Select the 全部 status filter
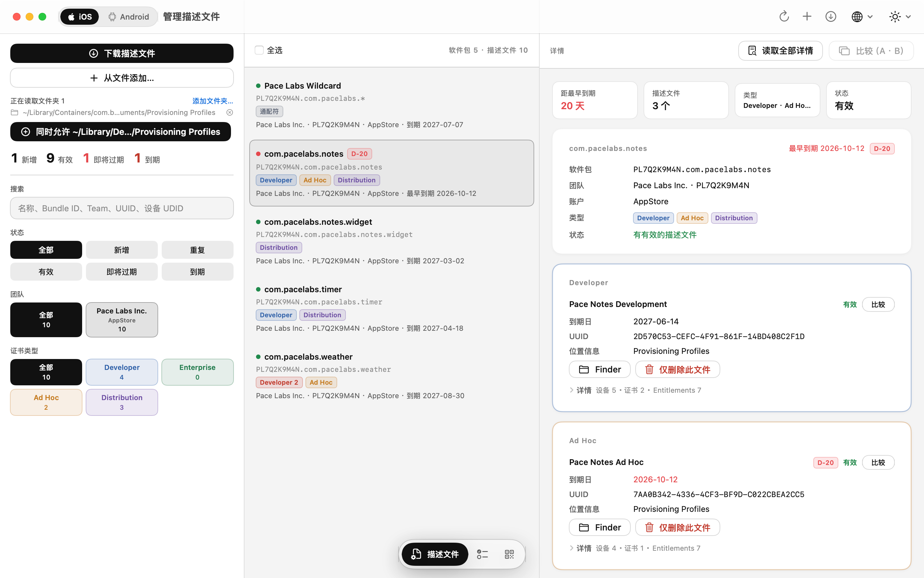Screen dimensions: 924x578 click(x=46, y=250)
